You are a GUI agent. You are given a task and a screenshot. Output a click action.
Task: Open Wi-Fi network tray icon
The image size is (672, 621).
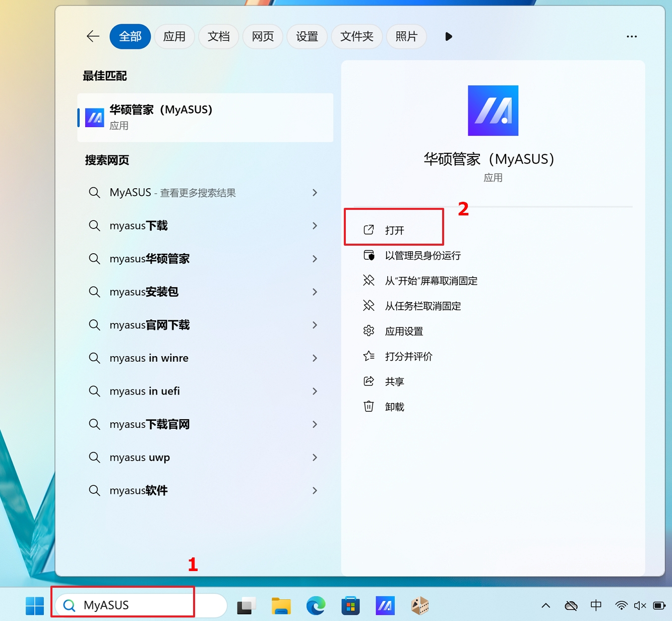pyautogui.click(x=622, y=605)
